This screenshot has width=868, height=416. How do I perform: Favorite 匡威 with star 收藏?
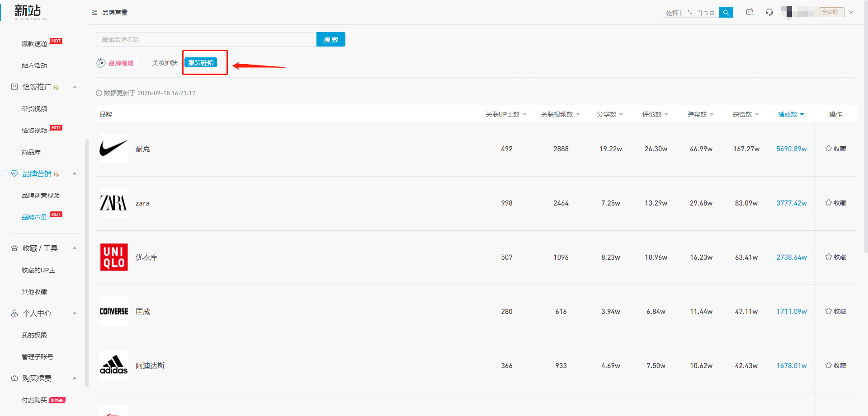point(835,311)
